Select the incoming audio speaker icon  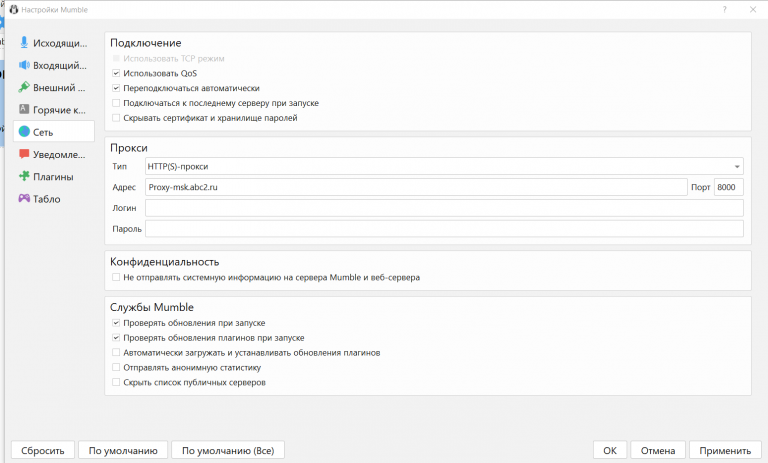point(24,65)
